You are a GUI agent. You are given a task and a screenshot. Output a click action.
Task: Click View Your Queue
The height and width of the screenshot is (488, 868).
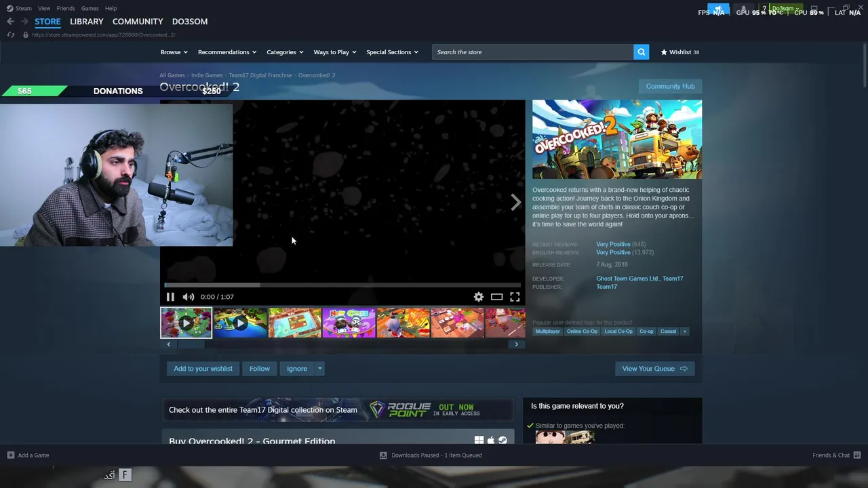pos(654,369)
